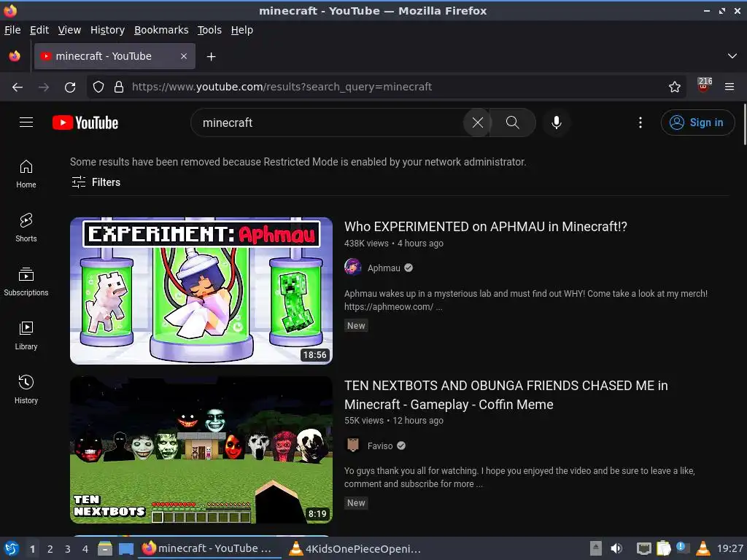The height and width of the screenshot is (560, 747).
Task: Open the clipboard manager tray icon
Action: [x=664, y=548]
